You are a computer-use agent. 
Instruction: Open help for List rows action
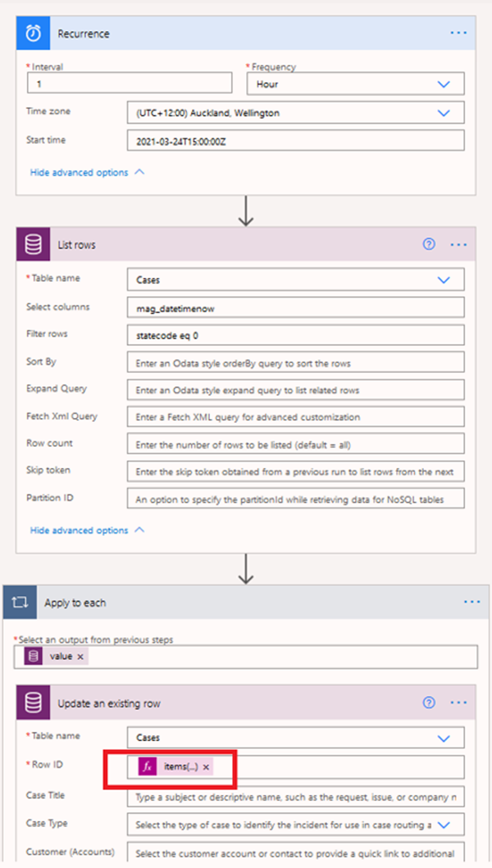click(x=428, y=244)
